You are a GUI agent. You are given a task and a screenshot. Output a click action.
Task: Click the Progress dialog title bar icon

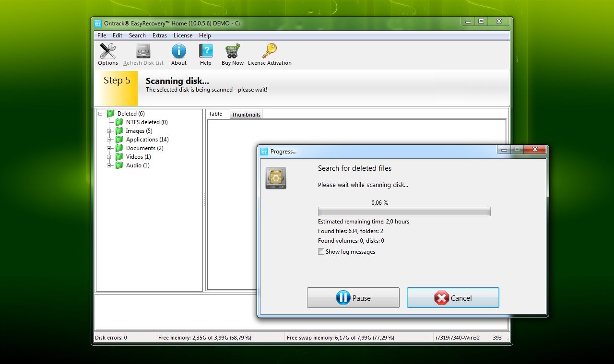[264, 152]
